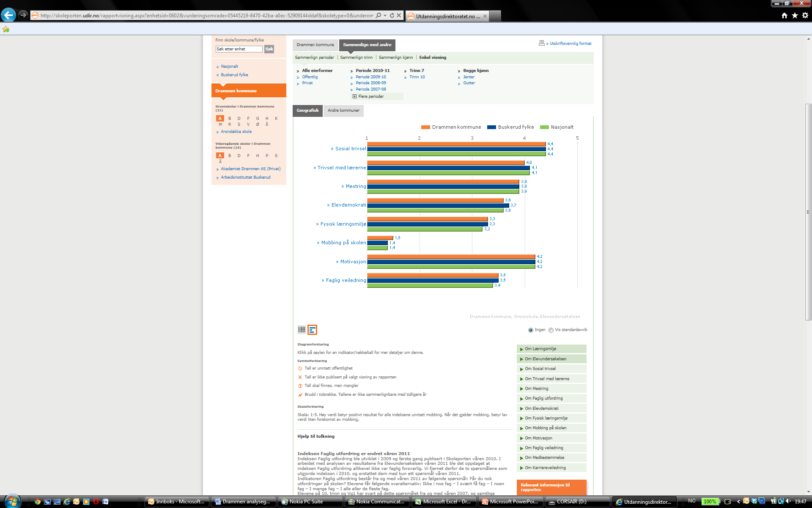
Task: Open Buskerud fylke link
Action: pos(234,75)
